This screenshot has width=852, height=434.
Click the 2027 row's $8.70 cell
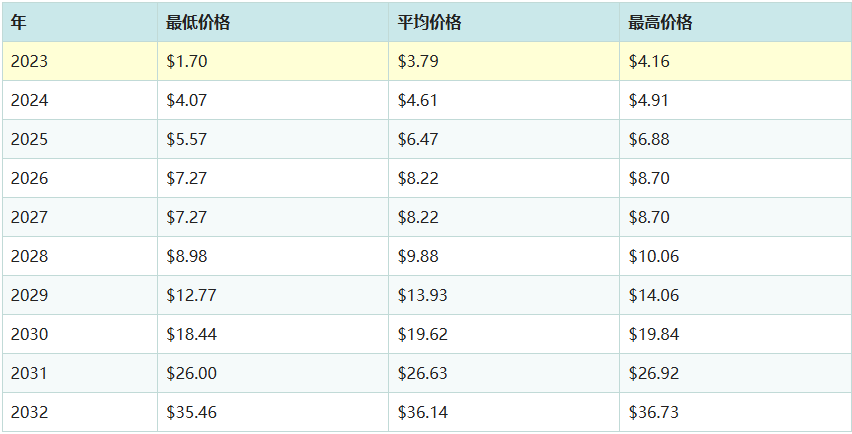point(649,217)
